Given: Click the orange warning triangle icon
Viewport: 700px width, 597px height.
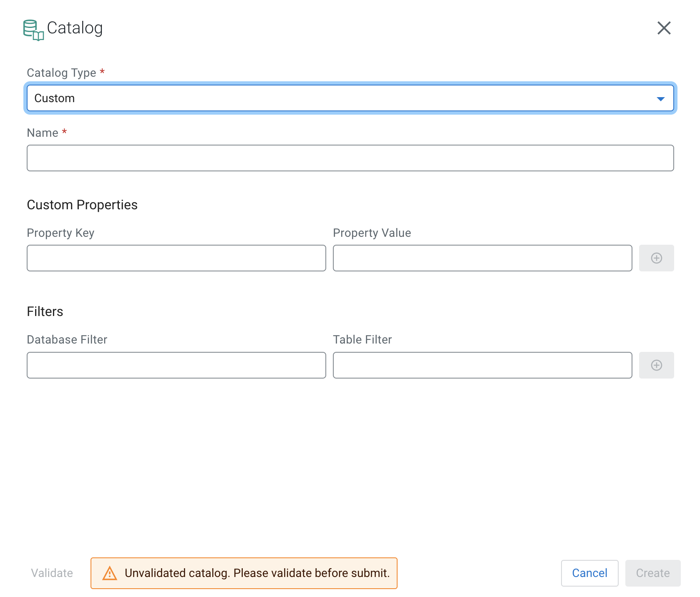Looking at the screenshot, I should click(x=110, y=573).
